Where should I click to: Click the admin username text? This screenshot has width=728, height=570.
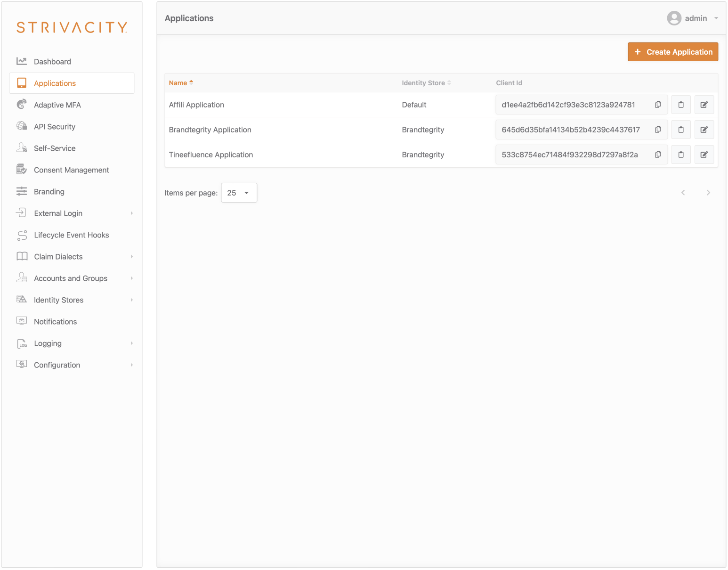tap(696, 18)
